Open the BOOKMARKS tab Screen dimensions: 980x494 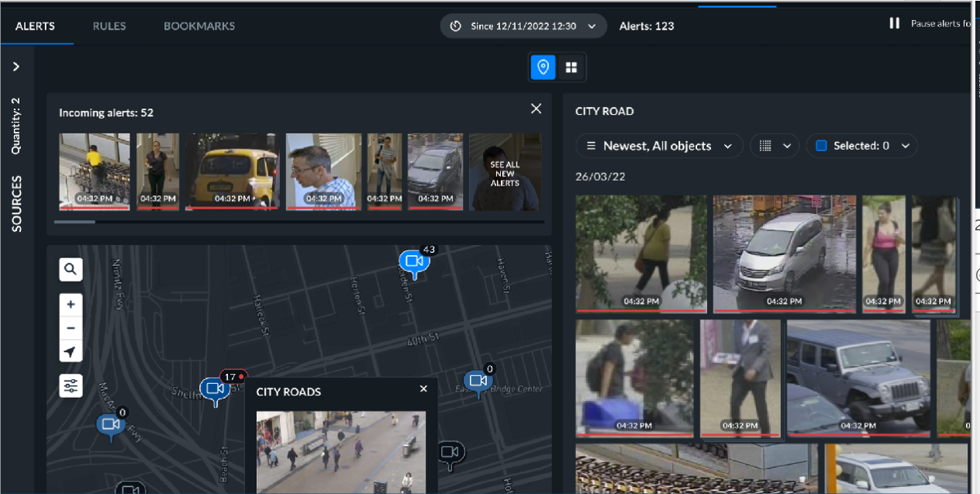(x=199, y=26)
